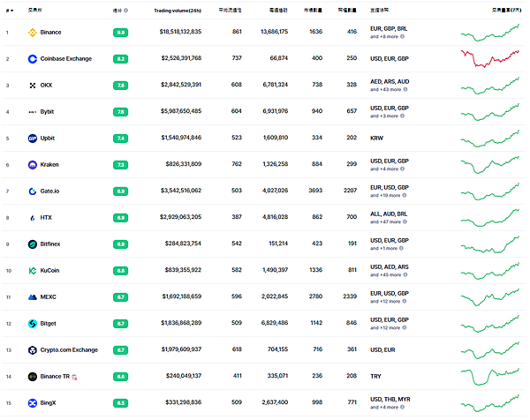Click the Kraken logo icon
Screen dimensions: 530x420
[x=33, y=165]
